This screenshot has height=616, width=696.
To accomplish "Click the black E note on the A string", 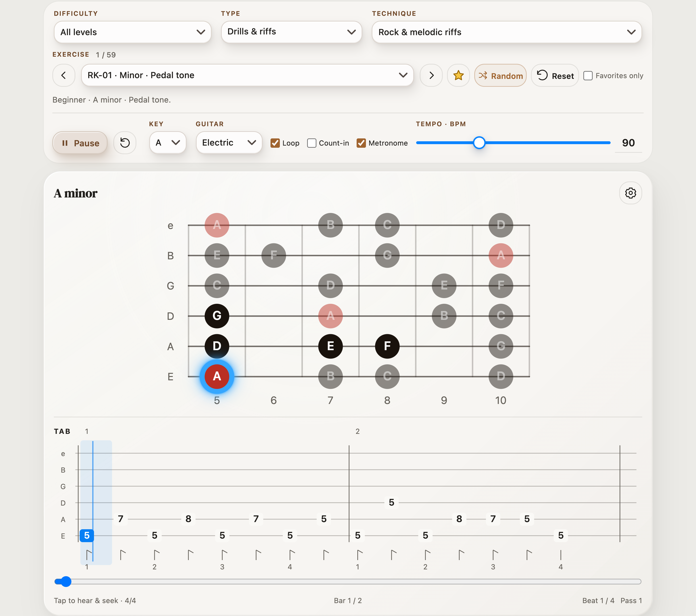I will pos(330,346).
